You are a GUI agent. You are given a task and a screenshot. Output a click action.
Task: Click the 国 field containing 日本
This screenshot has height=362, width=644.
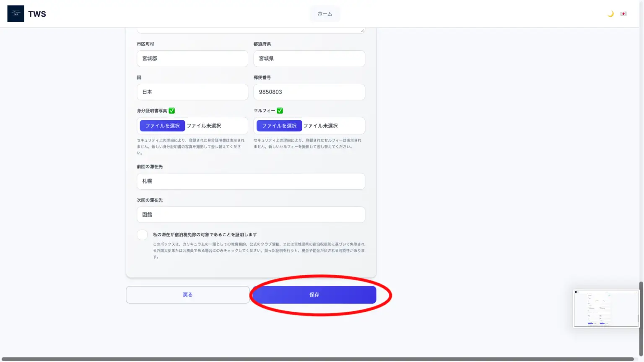tap(192, 92)
